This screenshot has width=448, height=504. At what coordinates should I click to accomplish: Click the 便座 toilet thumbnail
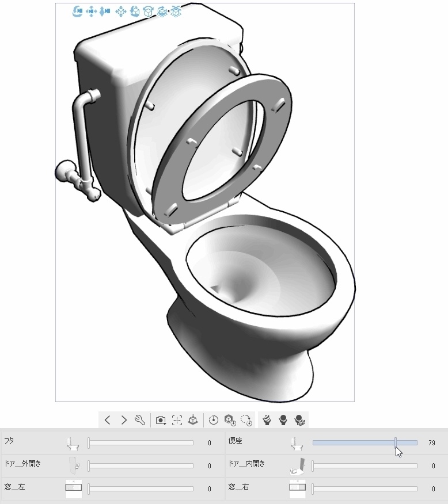click(x=297, y=443)
